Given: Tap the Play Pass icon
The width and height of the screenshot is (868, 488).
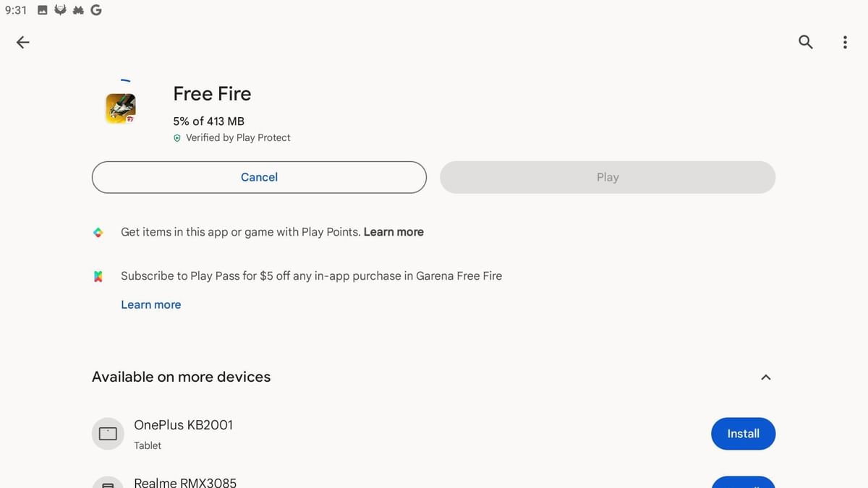Looking at the screenshot, I should [99, 275].
